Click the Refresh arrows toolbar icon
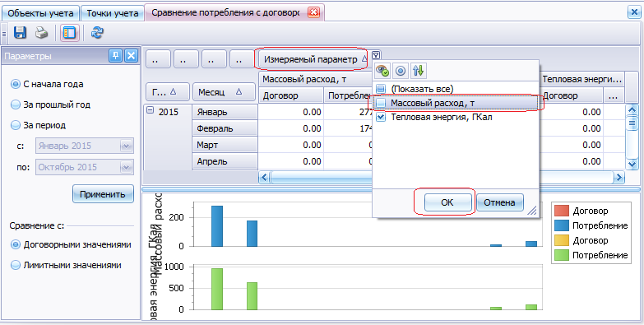The width and height of the screenshot is (644, 325). [x=97, y=33]
